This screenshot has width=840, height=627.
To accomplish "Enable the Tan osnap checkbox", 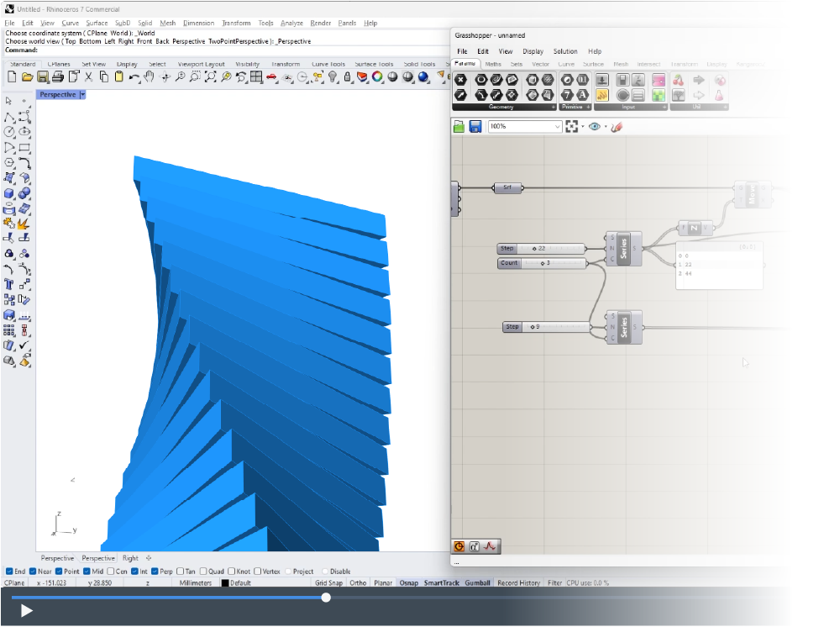I will (181, 571).
